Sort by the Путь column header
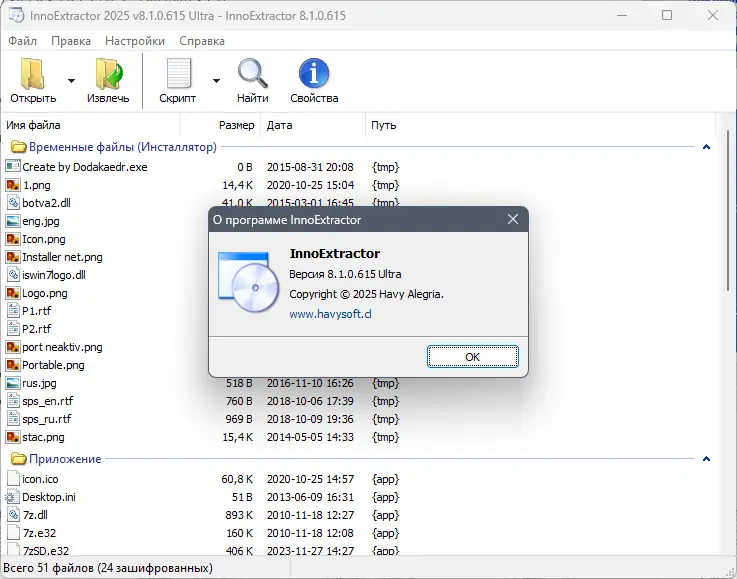 coord(541,125)
